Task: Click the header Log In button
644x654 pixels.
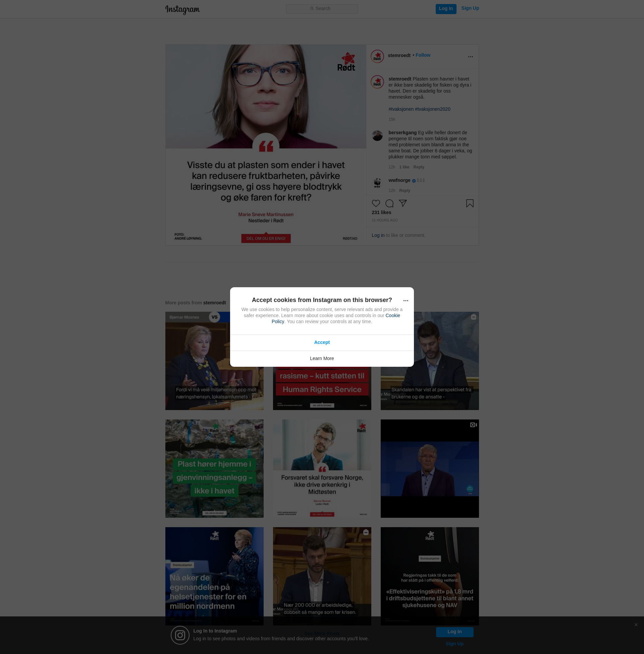Action: [x=446, y=9]
